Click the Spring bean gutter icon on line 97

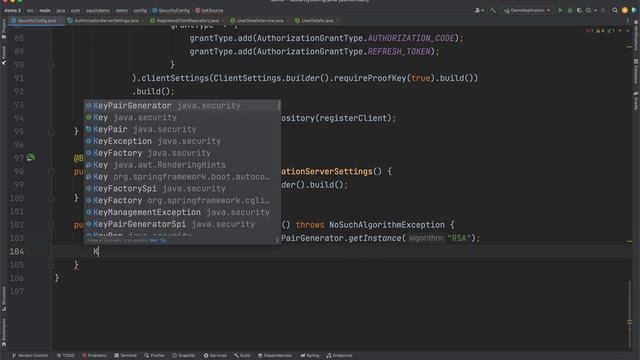[x=31, y=157]
